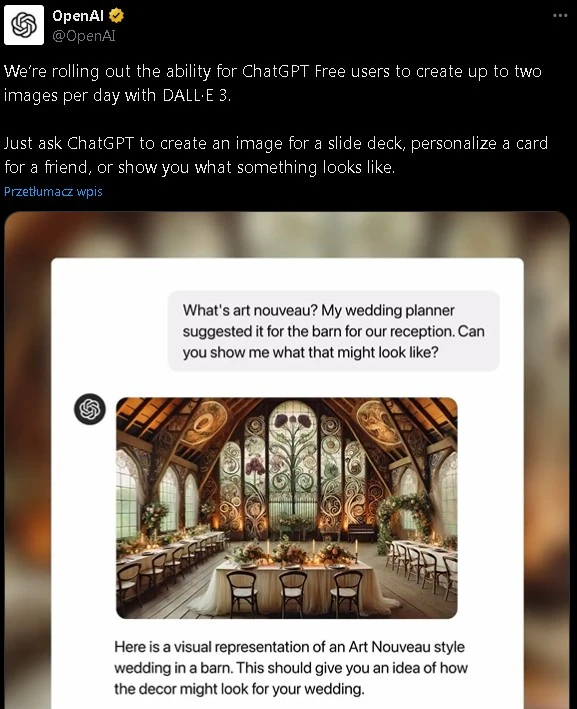Click the tweet text mentioning DALL·E 3
The width and height of the screenshot is (577, 709).
tap(273, 83)
